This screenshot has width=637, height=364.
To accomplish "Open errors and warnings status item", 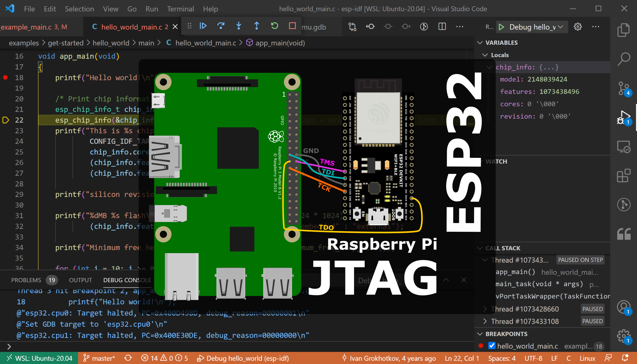I will [164, 358].
